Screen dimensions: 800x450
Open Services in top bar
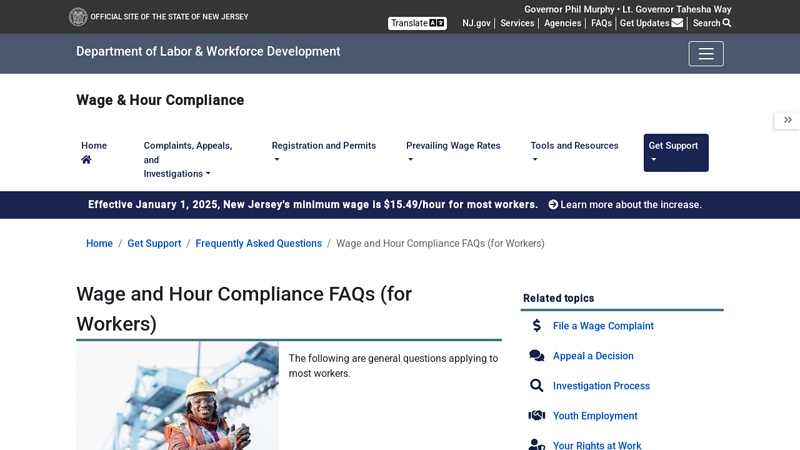(x=517, y=23)
